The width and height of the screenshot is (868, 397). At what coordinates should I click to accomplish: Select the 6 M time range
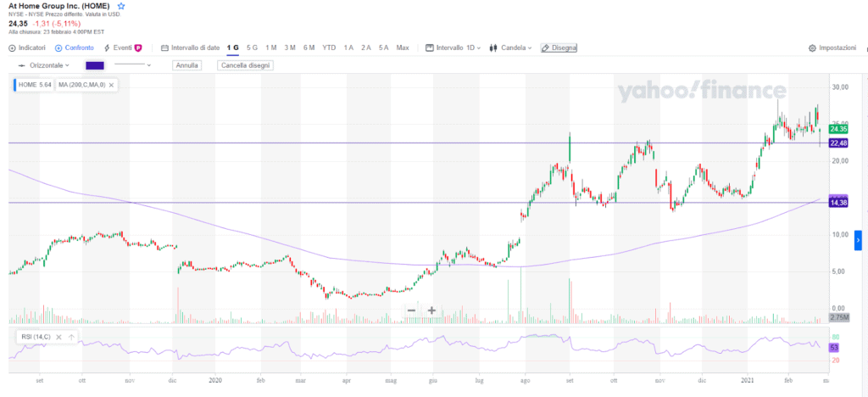(309, 48)
